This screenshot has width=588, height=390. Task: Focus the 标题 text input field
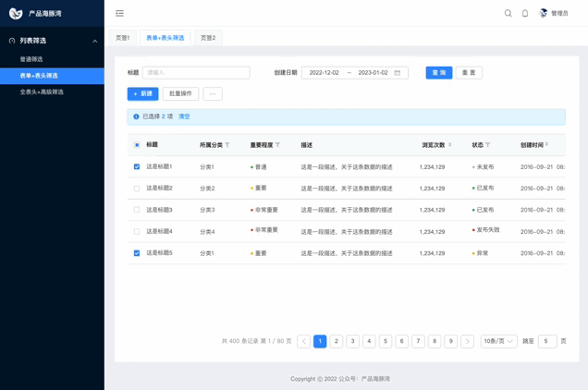(196, 73)
